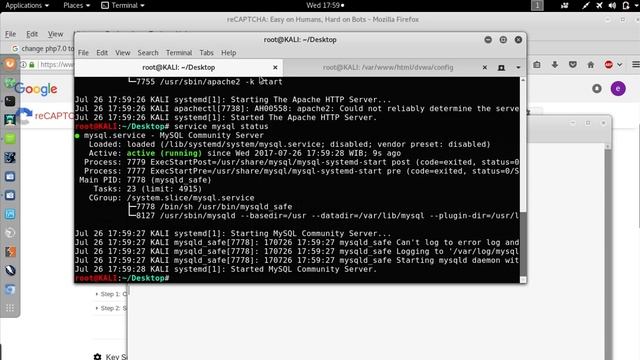Close the dvwa/config terminal tab
Viewport: 640px width, 360px height.
(x=484, y=67)
